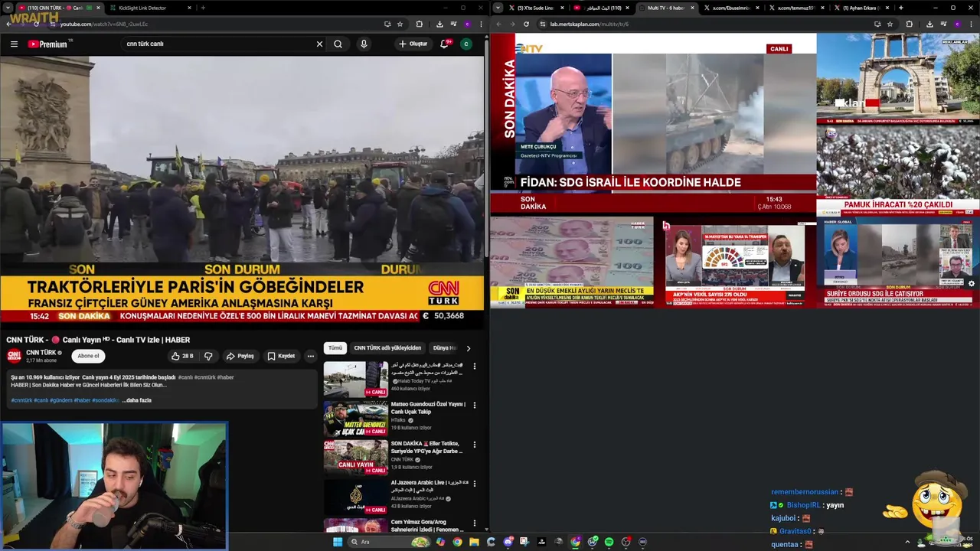Click the #cnntürk hashtag in description
The width and height of the screenshot is (980, 551).
(x=21, y=400)
